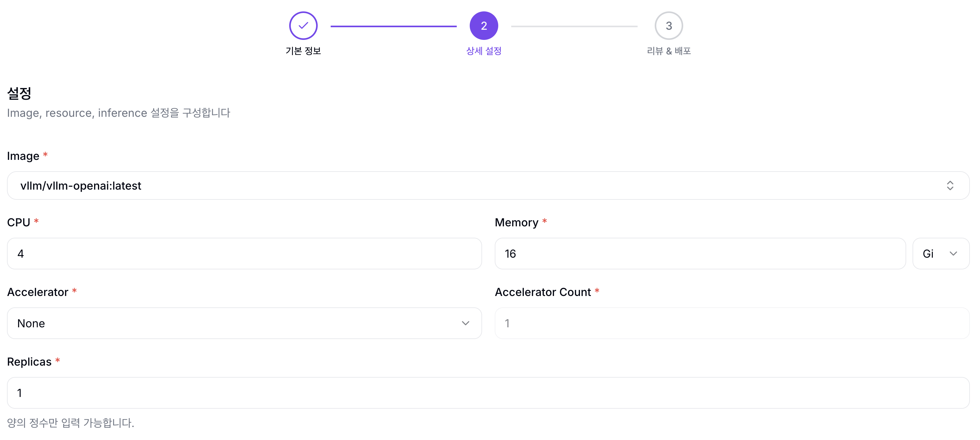Focus the Memory value input field
This screenshot has height=440, width=980.
(700, 254)
